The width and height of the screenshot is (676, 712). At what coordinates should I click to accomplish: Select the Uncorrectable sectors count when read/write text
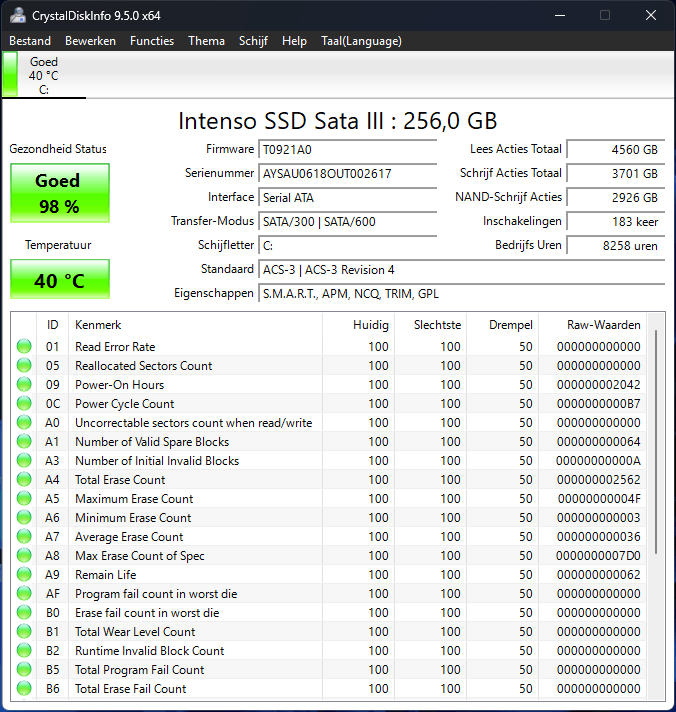(x=193, y=423)
